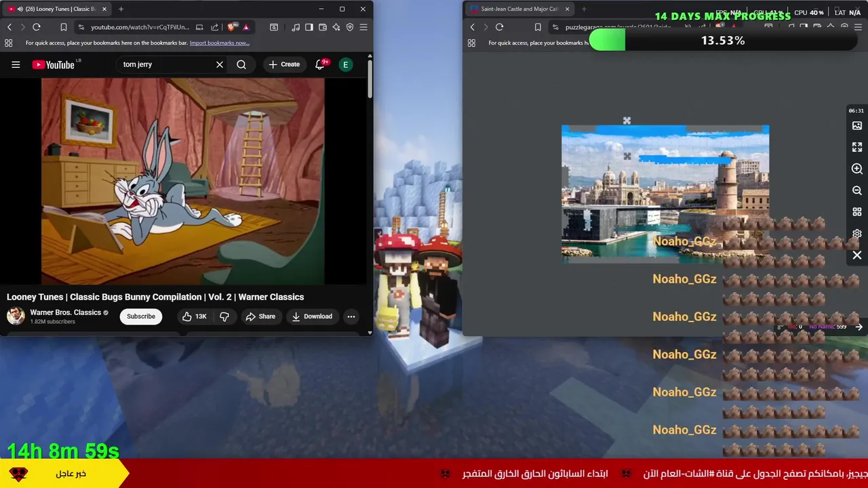Open the YouTube notifications bell

pyautogui.click(x=320, y=64)
